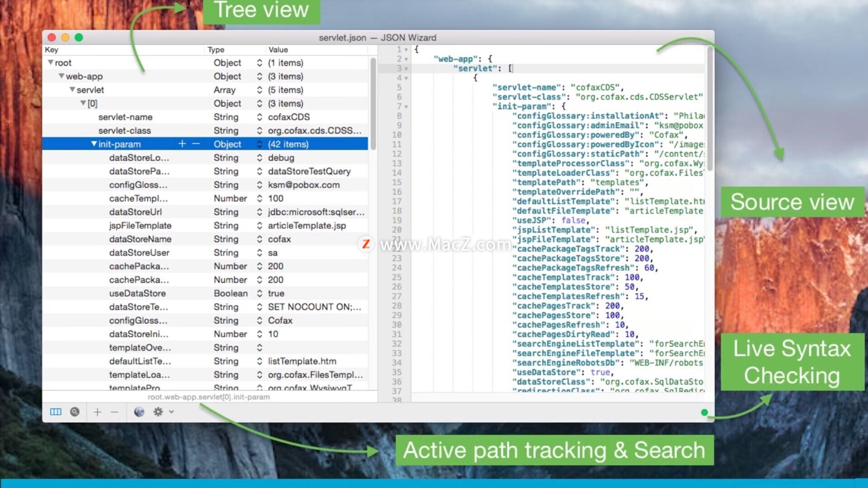Collapse the web-app node
Image resolution: width=868 pixels, height=488 pixels.
tap(61, 76)
